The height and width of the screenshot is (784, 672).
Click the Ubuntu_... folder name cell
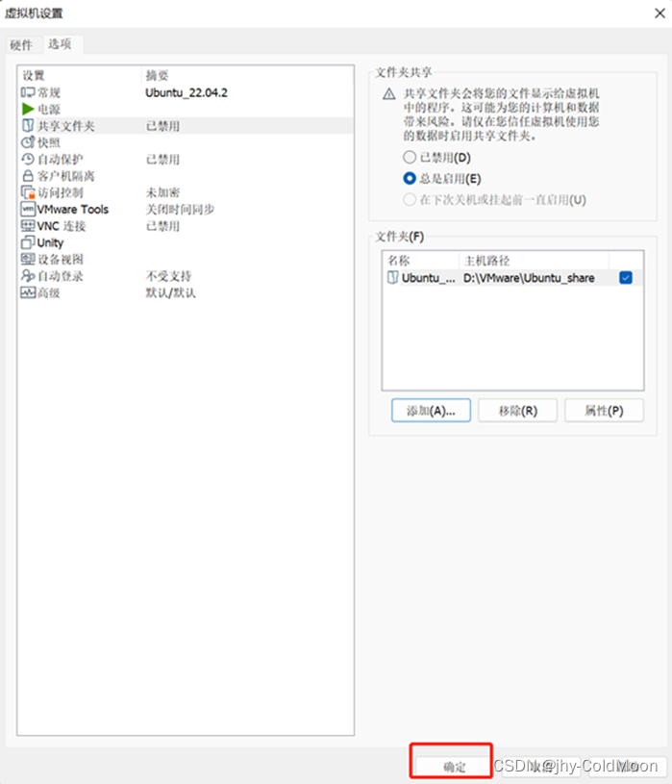[428, 278]
